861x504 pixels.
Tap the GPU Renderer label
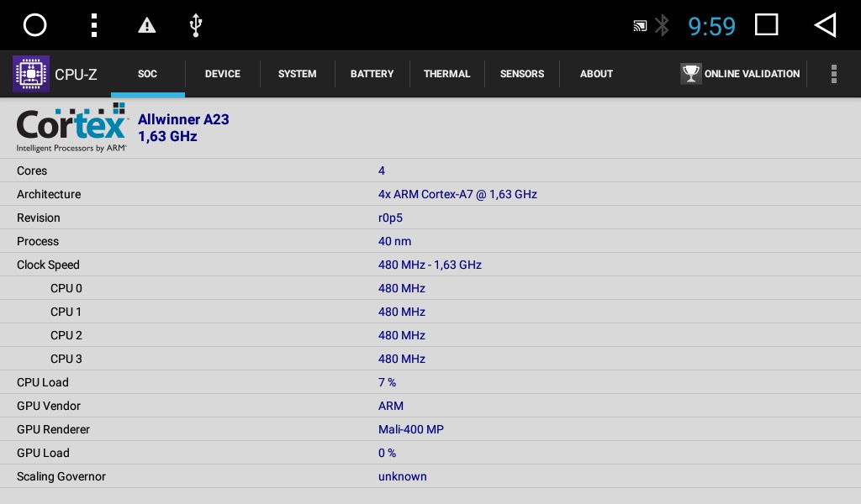(x=53, y=430)
